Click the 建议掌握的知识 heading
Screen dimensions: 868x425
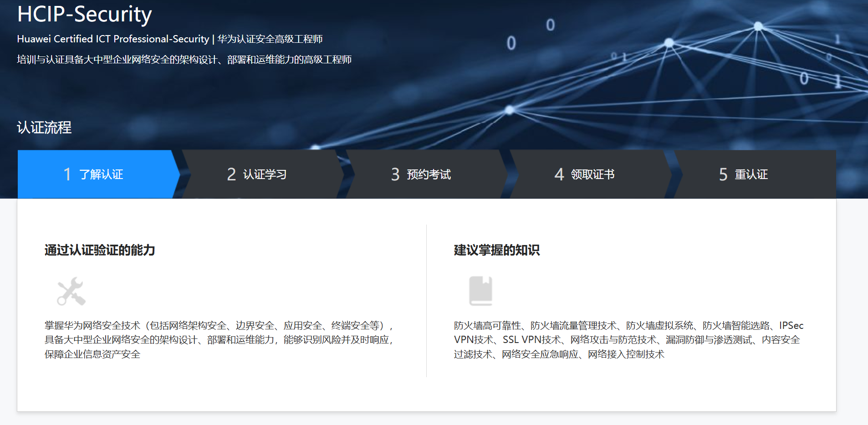tap(497, 250)
